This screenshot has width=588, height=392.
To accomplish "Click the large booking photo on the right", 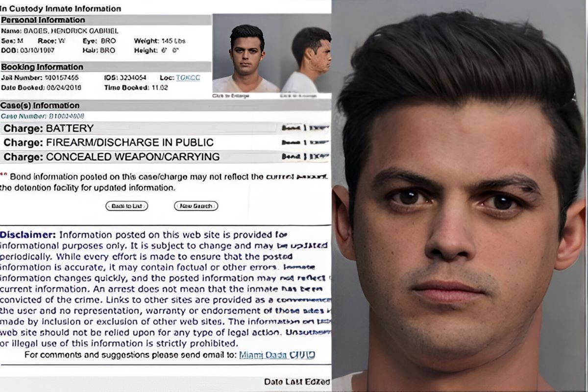I will (460, 196).
